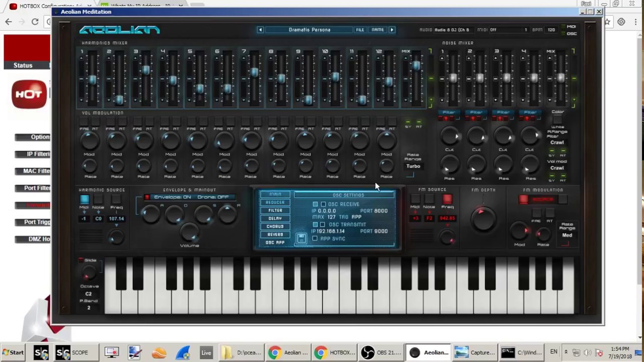Change the Vol mod Crawl rate selector
Screen dimensions: 644x362
[x=557, y=168]
